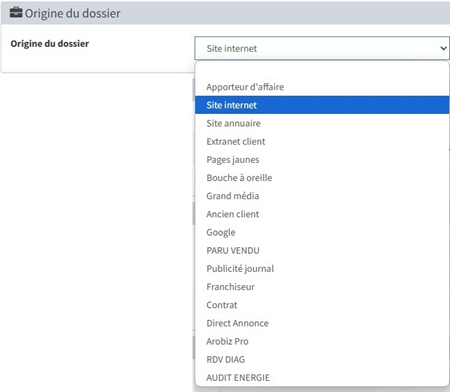450x392 pixels.
Task: Select PARU VENDU option
Action: click(x=322, y=250)
